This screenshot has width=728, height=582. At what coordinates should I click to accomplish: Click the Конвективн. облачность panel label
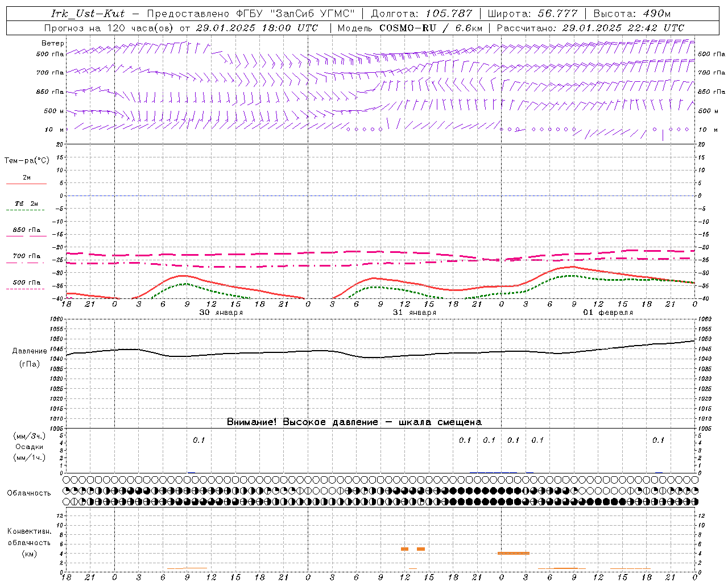point(29,537)
